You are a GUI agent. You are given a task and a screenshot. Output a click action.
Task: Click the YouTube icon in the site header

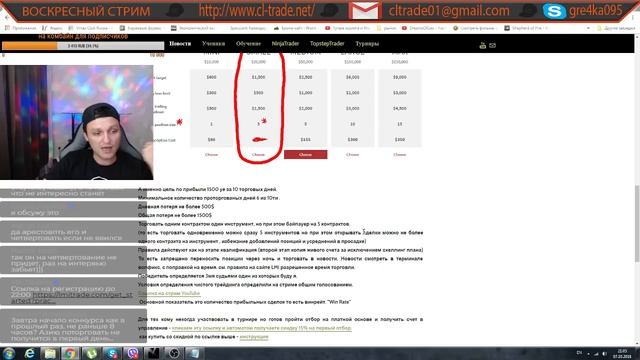point(482,45)
